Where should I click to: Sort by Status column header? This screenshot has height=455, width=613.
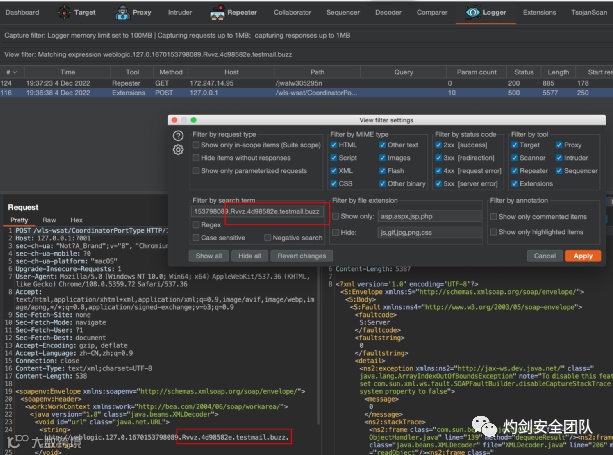coord(523,72)
